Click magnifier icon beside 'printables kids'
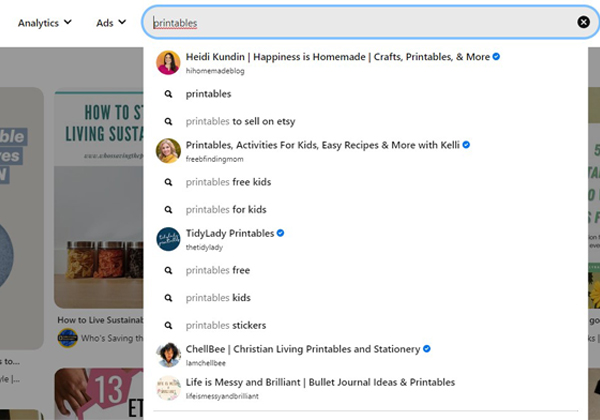Screen dimensions: 600x420 (x=168, y=298)
